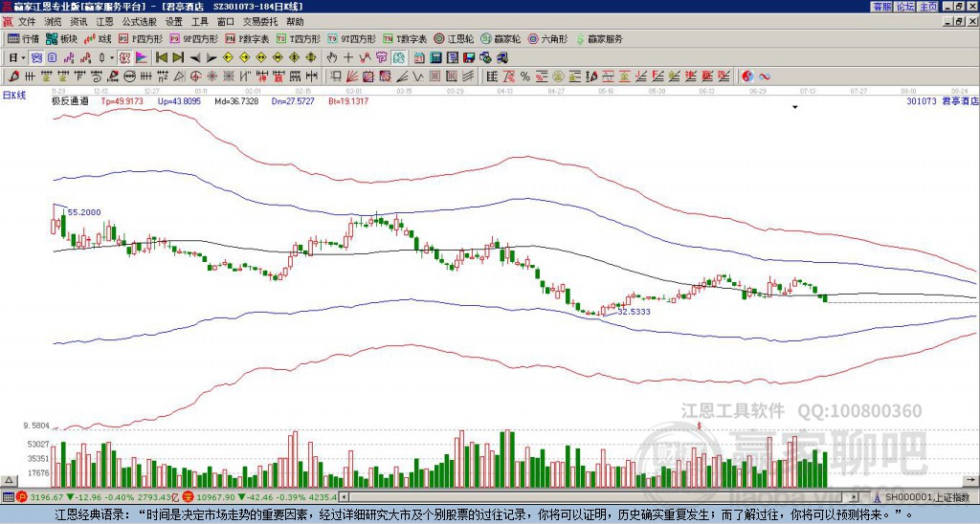Viewport: 980px width, 524px height.
Task: Click the Tp=49.9173 value
Action: tap(122, 100)
